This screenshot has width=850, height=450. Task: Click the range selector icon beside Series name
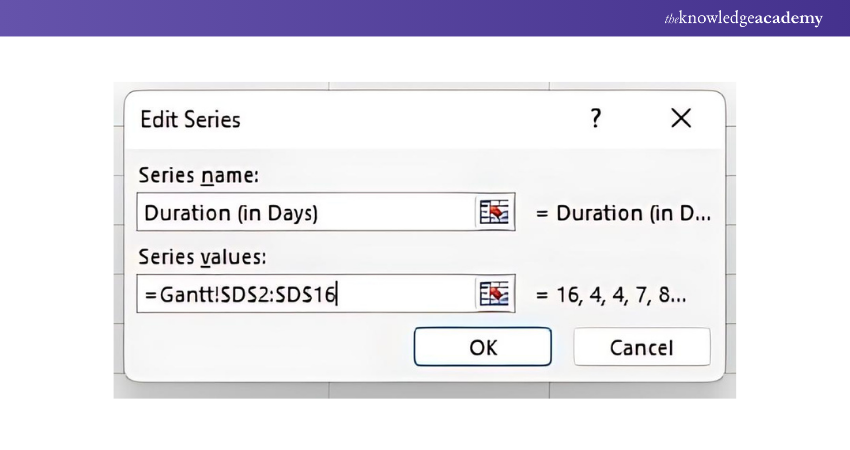click(495, 212)
